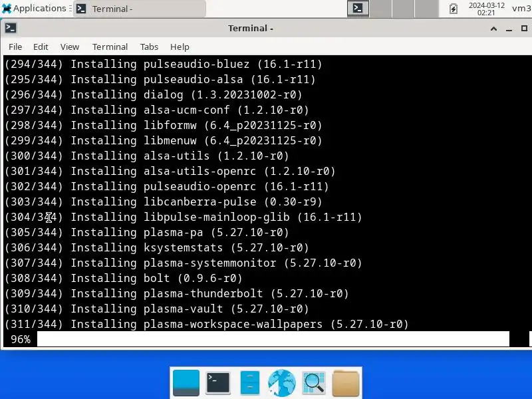Click line installing dialog package

tap(153, 94)
